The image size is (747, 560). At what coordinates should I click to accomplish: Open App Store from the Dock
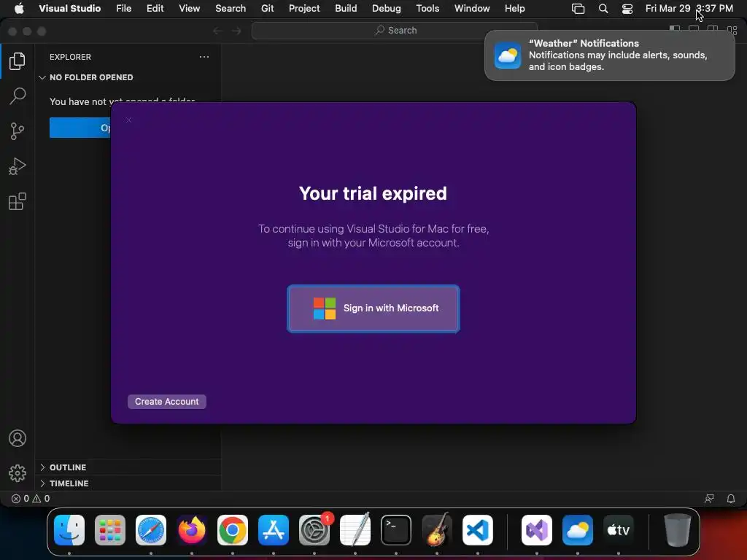pyautogui.click(x=274, y=529)
